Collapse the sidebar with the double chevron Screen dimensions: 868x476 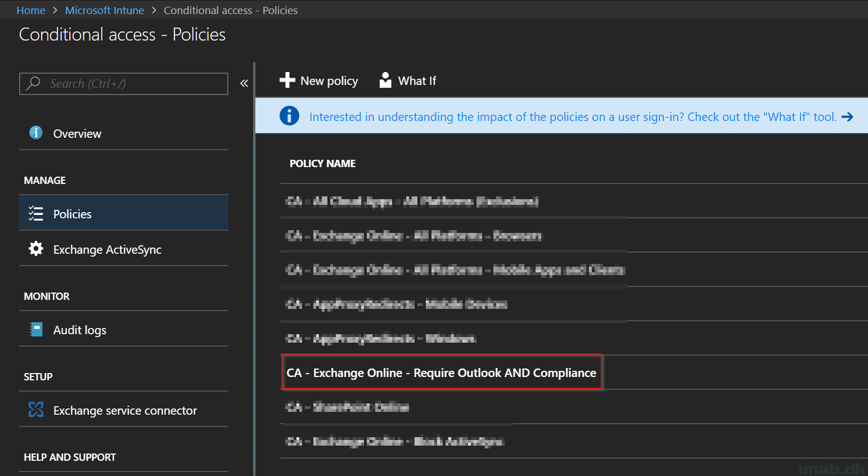244,83
